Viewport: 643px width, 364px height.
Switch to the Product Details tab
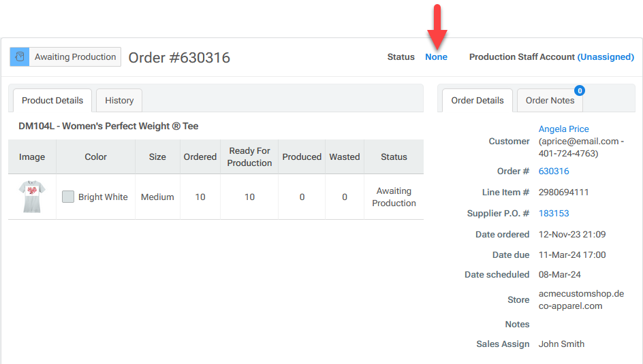pos(52,100)
